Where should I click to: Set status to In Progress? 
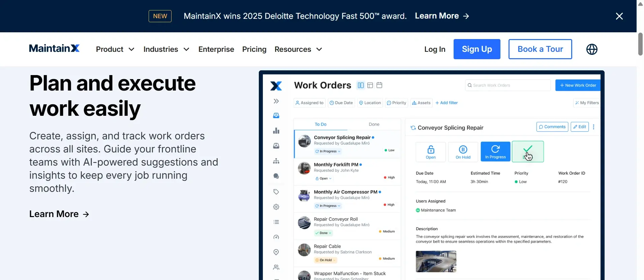495,152
